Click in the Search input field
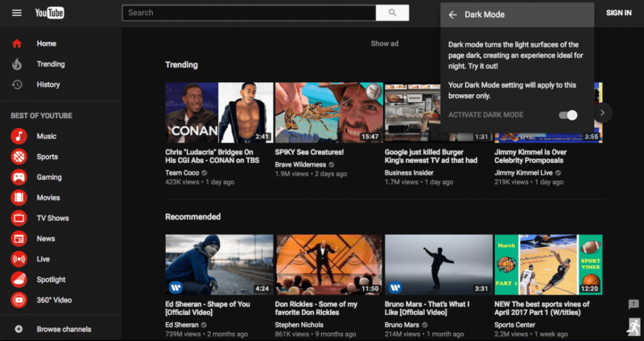Screen dimensions: 644x341 pyautogui.click(x=249, y=13)
